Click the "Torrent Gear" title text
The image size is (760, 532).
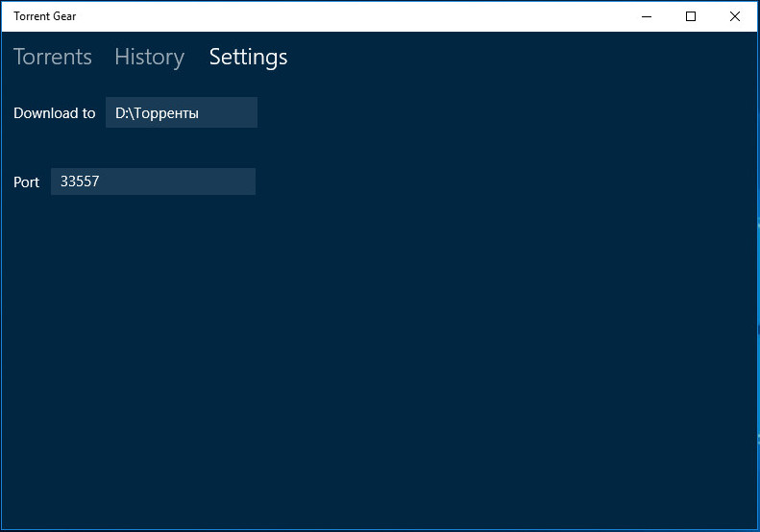[x=44, y=16]
